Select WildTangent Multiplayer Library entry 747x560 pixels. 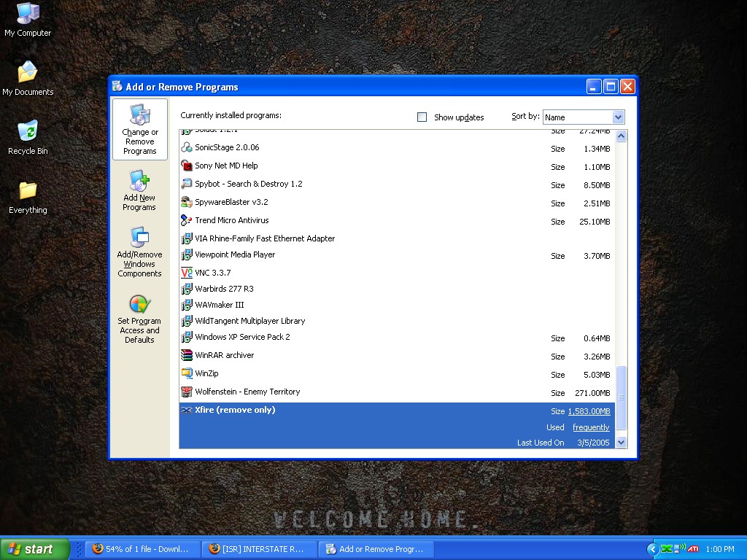tap(396, 321)
